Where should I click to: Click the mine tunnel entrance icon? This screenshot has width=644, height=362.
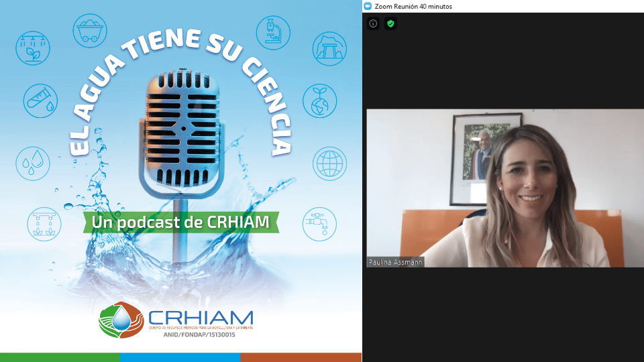(329, 48)
